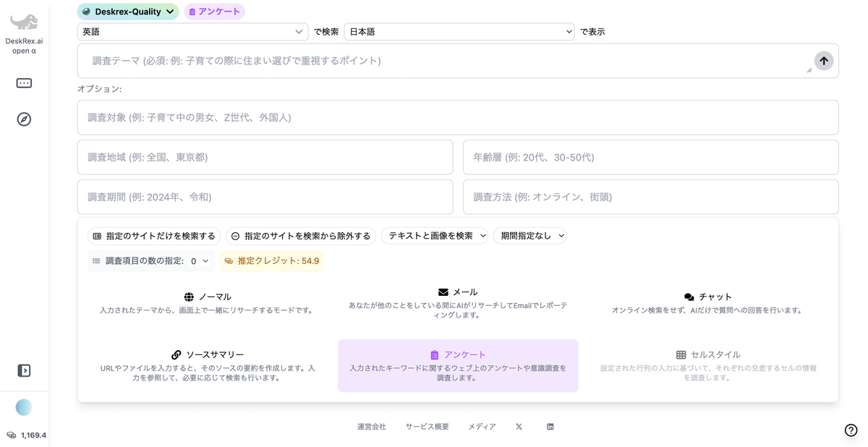This screenshot has height=447, width=868.
Task: Click the help question mark icon
Action: point(850,430)
